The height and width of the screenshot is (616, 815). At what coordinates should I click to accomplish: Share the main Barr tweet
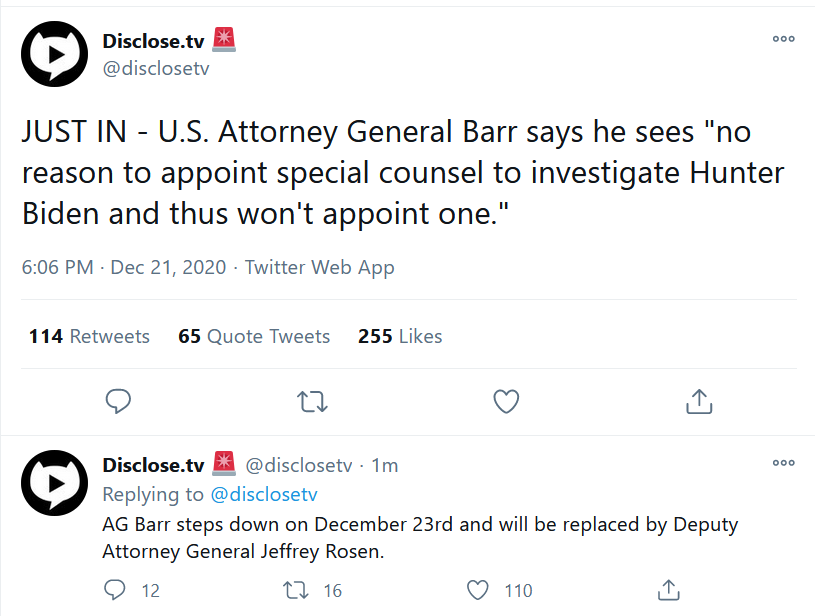[x=699, y=401]
